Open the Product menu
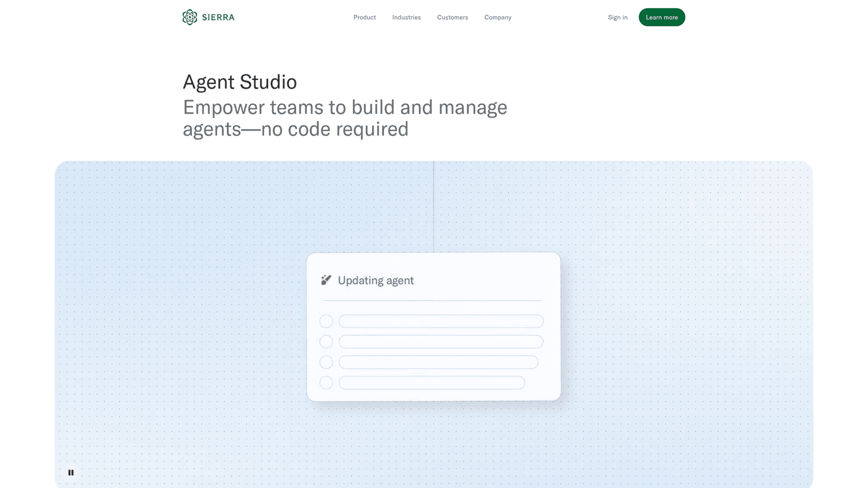The height and width of the screenshot is (488, 868). 364,18
